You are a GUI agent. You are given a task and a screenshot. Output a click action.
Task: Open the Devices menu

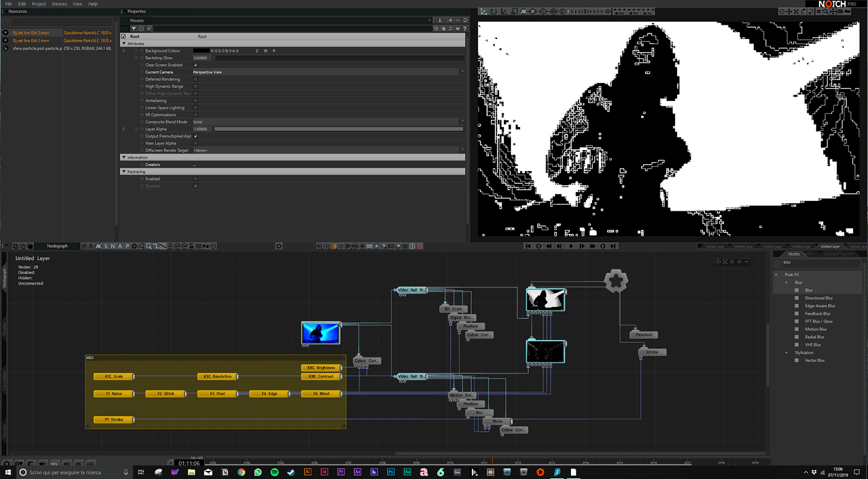point(60,4)
